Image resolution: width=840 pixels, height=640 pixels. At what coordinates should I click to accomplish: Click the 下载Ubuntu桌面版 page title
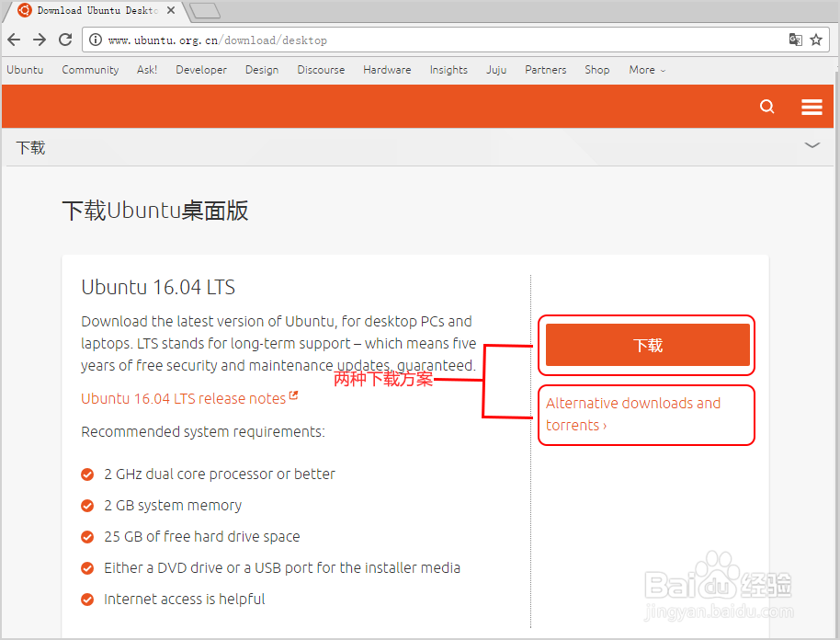pos(154,211)
